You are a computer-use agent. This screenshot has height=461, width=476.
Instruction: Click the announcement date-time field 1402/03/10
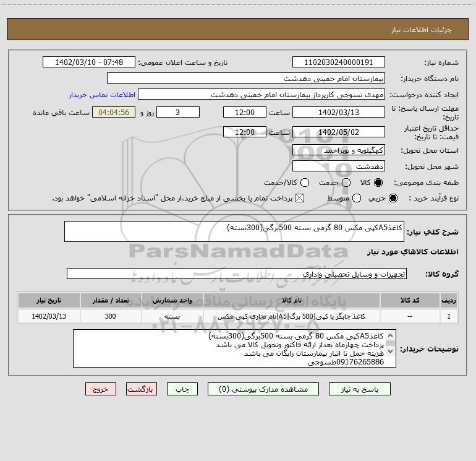pos(89,62)
